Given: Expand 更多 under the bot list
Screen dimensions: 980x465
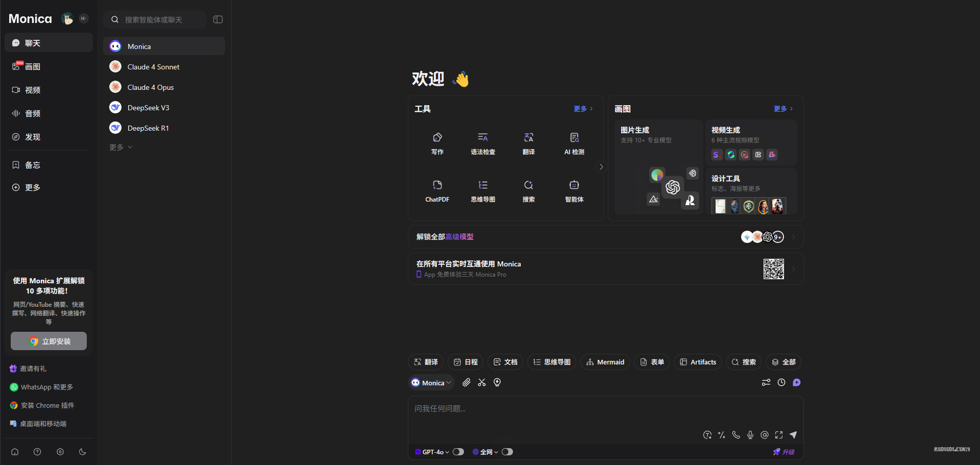Looking at the screenshot, I should [120, 147].
